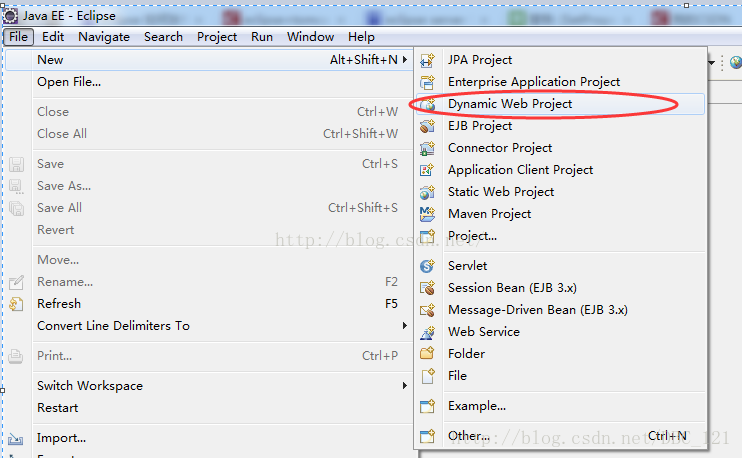742x458 pixels.
Task: Click the Static Web Project icon
Action: point(427,192)
